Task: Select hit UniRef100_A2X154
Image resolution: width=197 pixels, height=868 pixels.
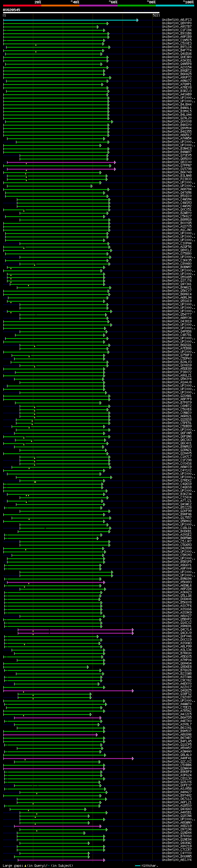Action: click(x=177, y=67)
